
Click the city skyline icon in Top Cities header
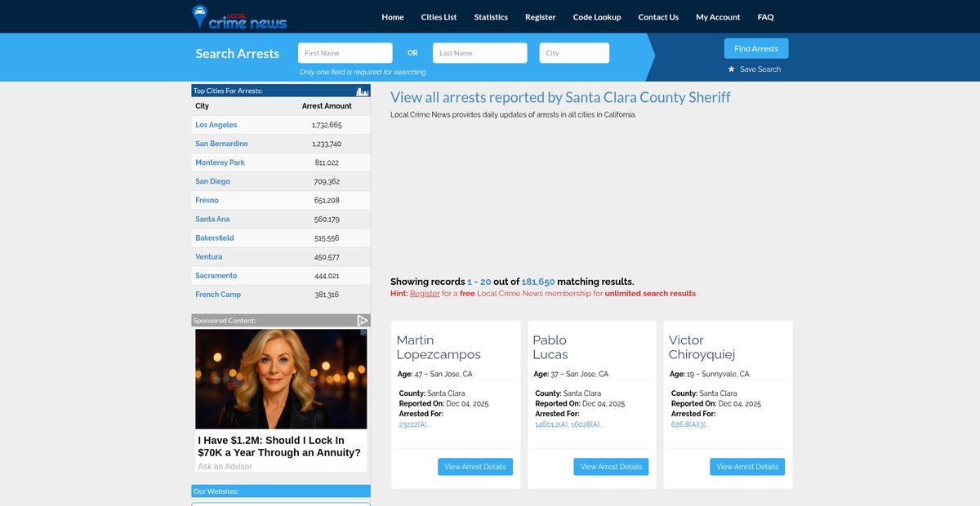click(363, 91)
